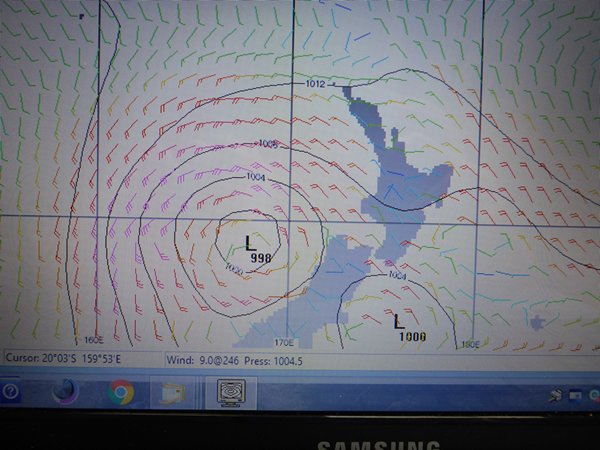Click the 1008 isobar label
Screen dimensions: 600x450
pos(268,144)
